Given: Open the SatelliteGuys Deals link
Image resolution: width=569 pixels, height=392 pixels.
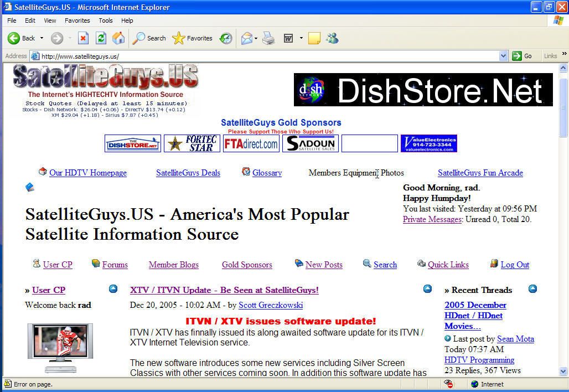Looking at the screenshot, I should point(188,173).
